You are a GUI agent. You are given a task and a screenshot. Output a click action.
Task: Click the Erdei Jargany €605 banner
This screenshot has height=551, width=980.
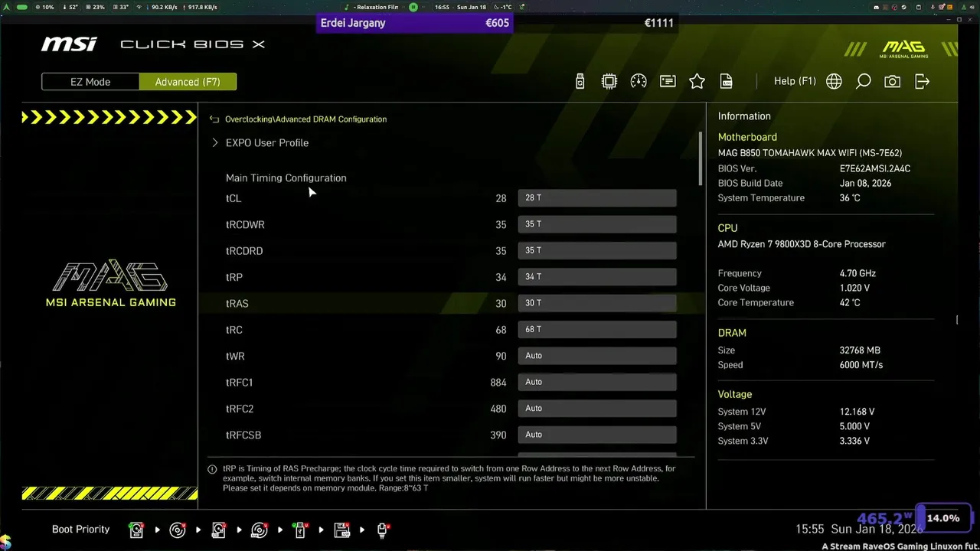[x=414, y=23]
